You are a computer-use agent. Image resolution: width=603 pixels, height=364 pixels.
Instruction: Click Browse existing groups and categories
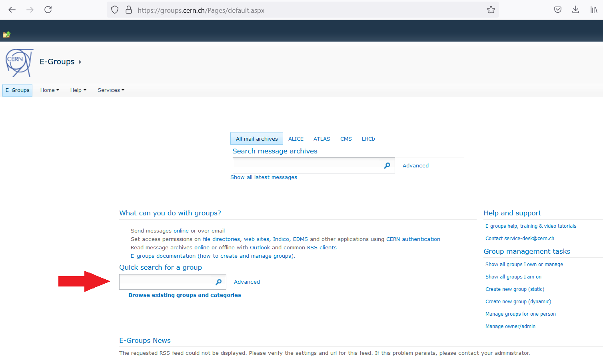(185, 295)
